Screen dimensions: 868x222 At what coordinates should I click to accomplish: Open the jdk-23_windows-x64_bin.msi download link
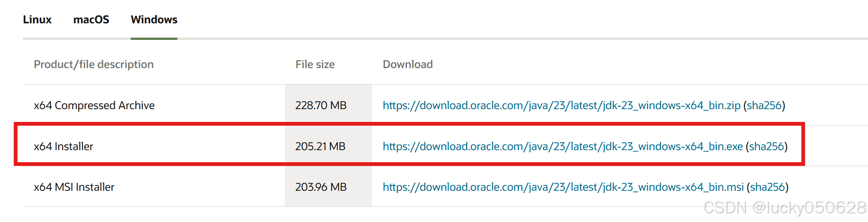pyautogui.click(x=563, y=187)
